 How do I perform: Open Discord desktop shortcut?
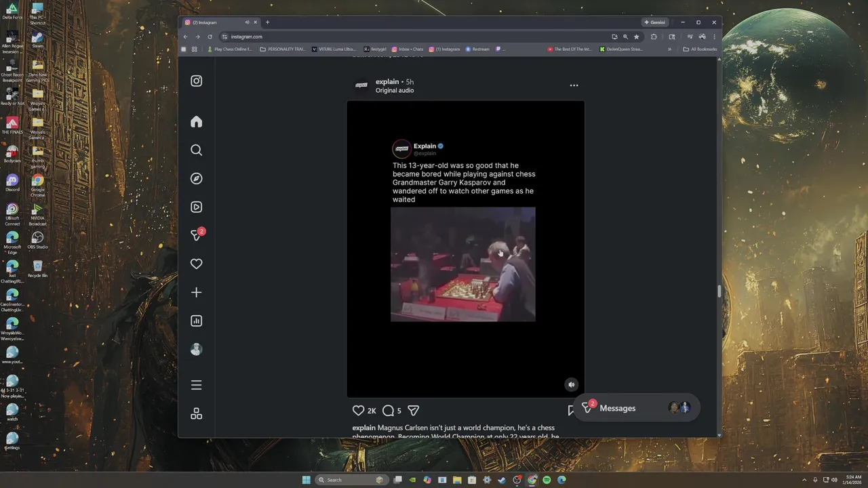[x=12, y=183]
